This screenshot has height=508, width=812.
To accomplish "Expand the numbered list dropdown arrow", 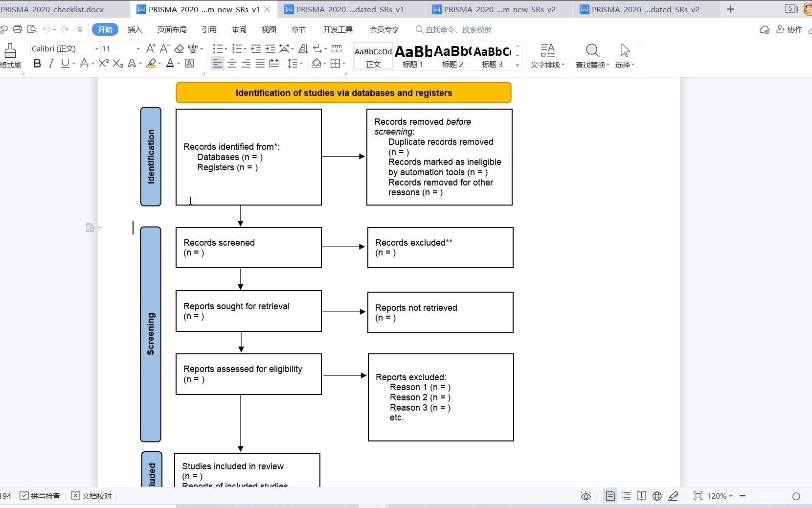I will click(245, 49).
